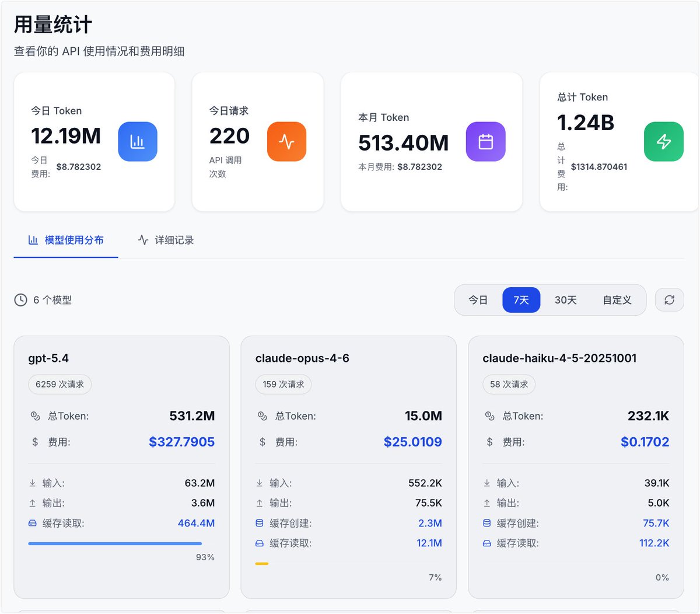700x614 pixels.
Task: Click the $0.1702 cost for claude-haiku
Action: tap(645, 442)
